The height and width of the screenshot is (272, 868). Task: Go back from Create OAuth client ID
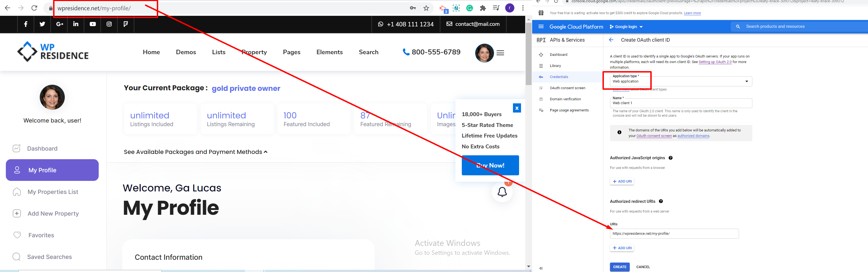tap(611, 40)
